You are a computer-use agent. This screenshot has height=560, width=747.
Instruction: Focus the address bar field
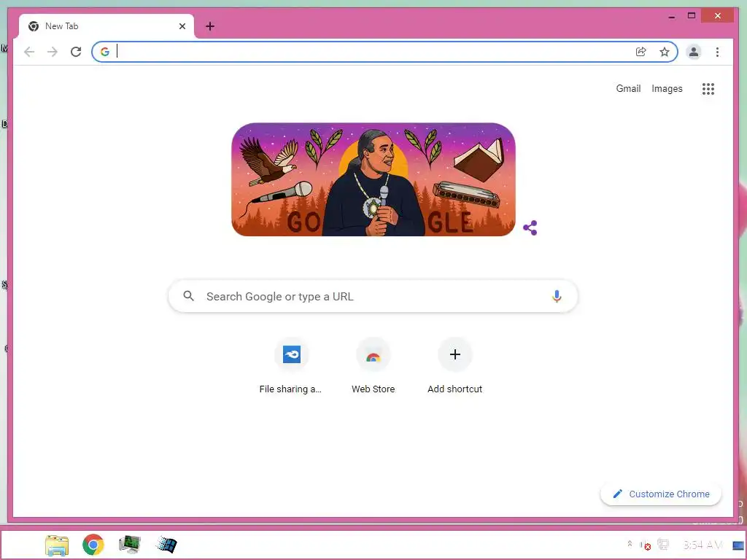point(384,52)
